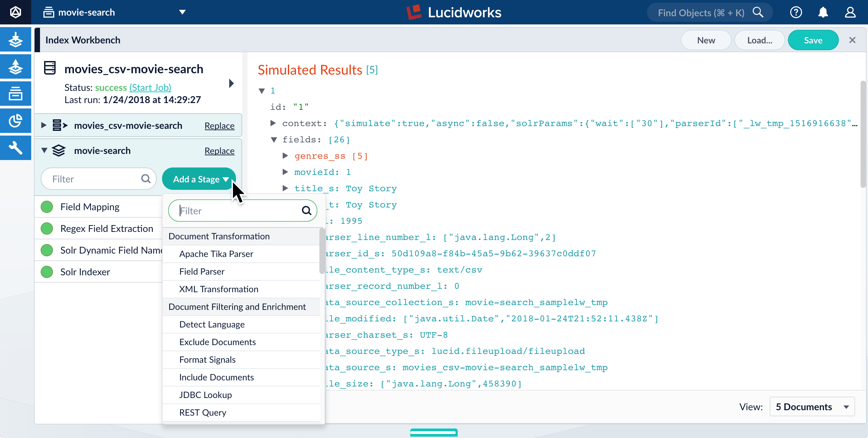868x438 pixels.
Task: Expand the context field in results
Action: [x=273, y=123]
